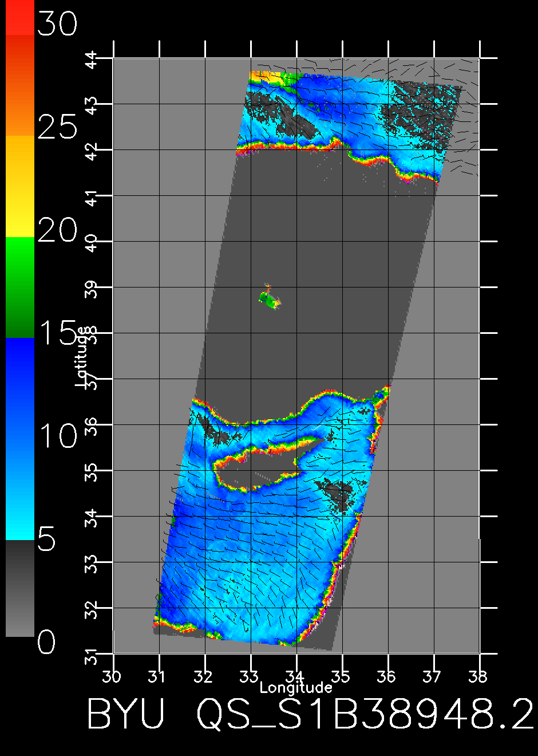
Task: Click latitude tick label "44"
Action: point(92,59)
